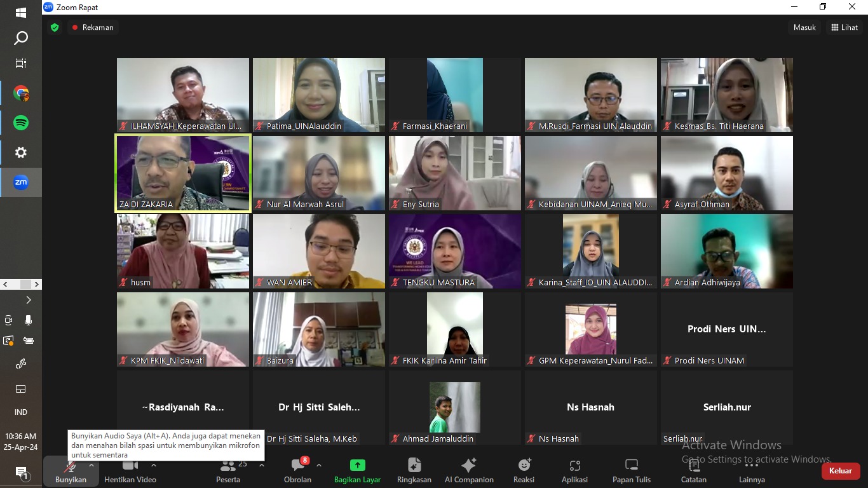Open the Windows Start menu
The height and width of the screenshot is (488, 868).
tap(21, 13)
